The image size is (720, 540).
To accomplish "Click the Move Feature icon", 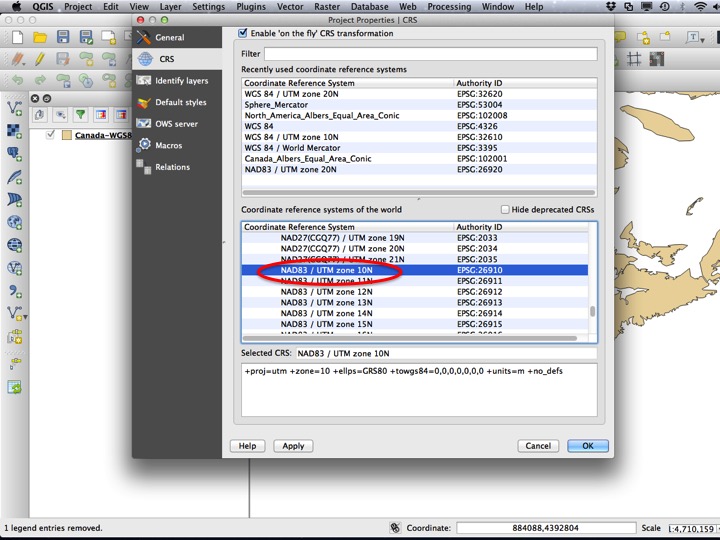I will point(109,59).
